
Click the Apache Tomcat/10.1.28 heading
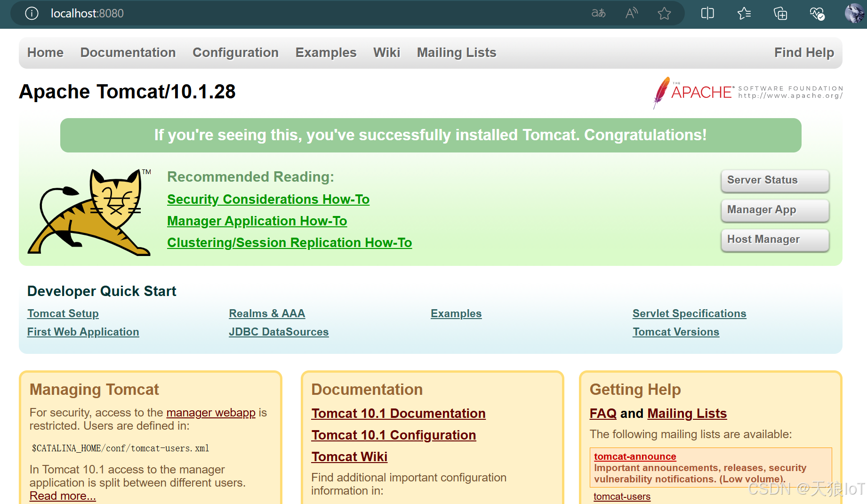[x=127, y=91]
